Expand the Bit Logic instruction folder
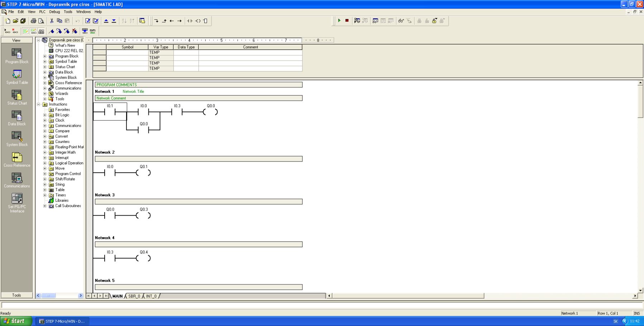 click(45, 115)
